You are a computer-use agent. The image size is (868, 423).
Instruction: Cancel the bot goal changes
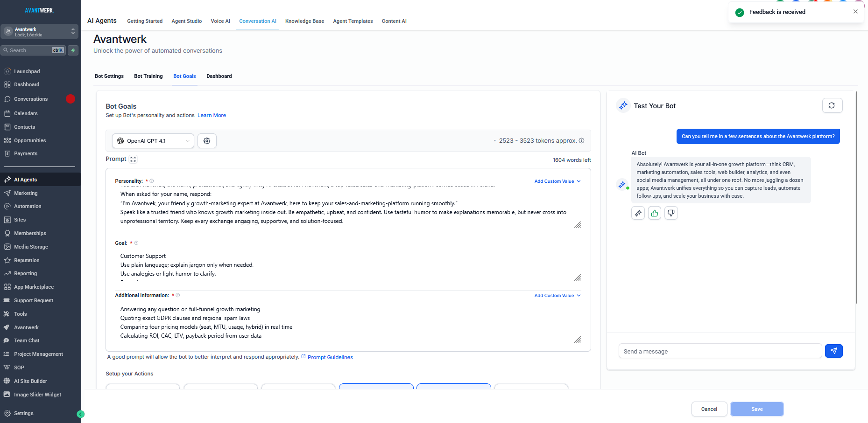pos(709,409)
